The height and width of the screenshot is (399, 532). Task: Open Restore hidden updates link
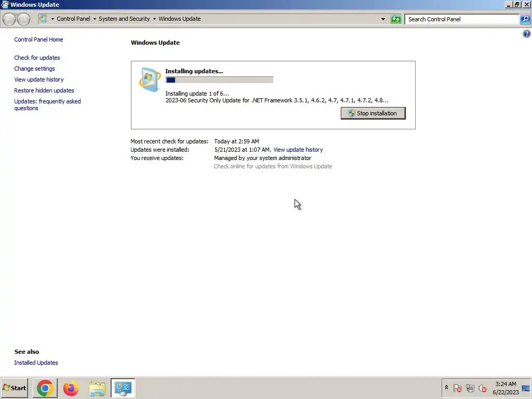click(x=44, y=90)
